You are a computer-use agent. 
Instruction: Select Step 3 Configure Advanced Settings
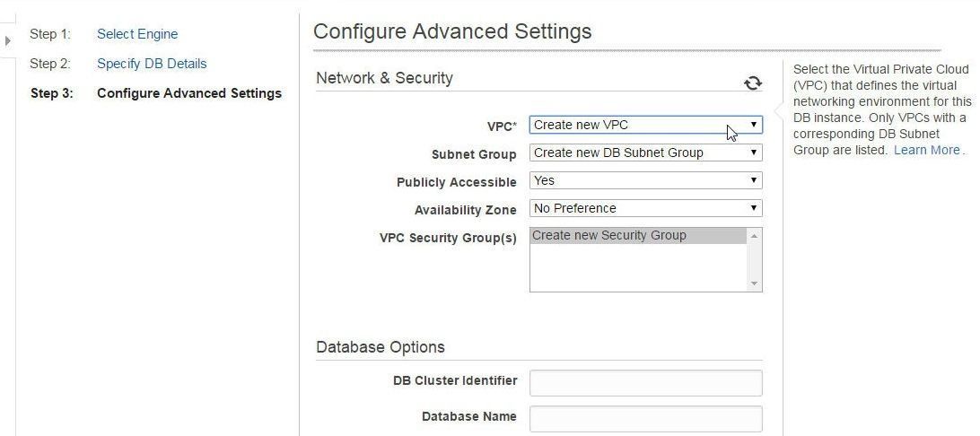coord(189,93)
